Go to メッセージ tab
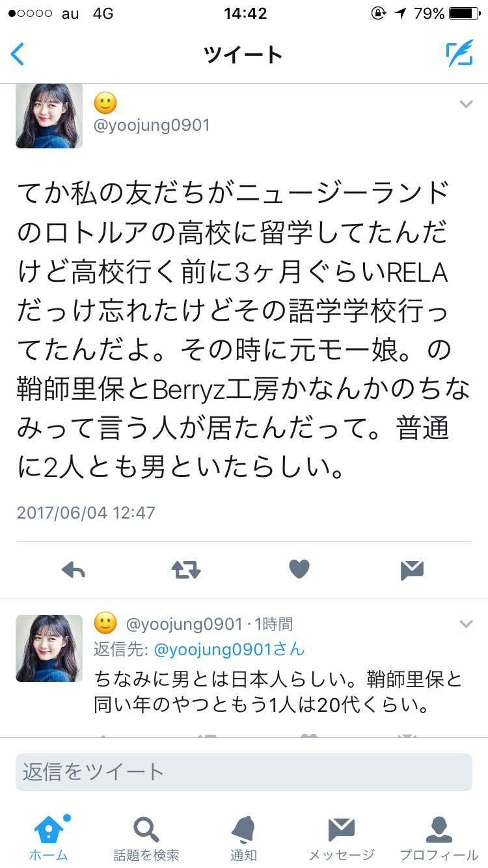 [342, 839]
